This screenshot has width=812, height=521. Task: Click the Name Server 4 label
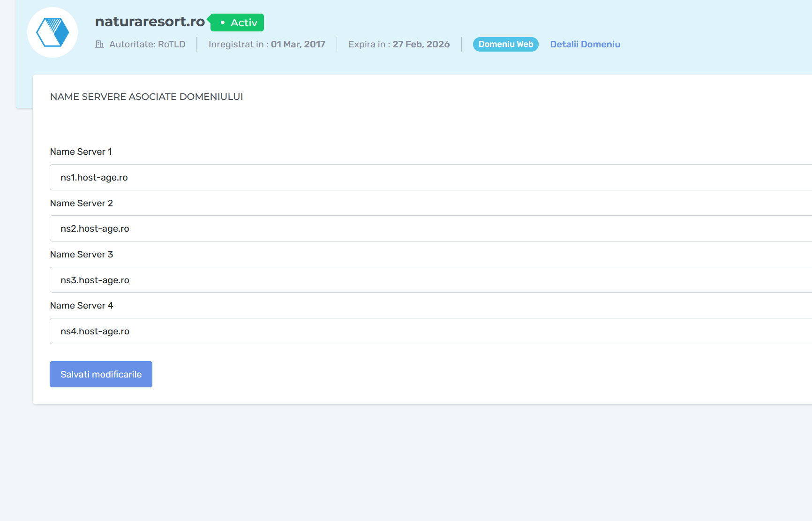[81, 305]
